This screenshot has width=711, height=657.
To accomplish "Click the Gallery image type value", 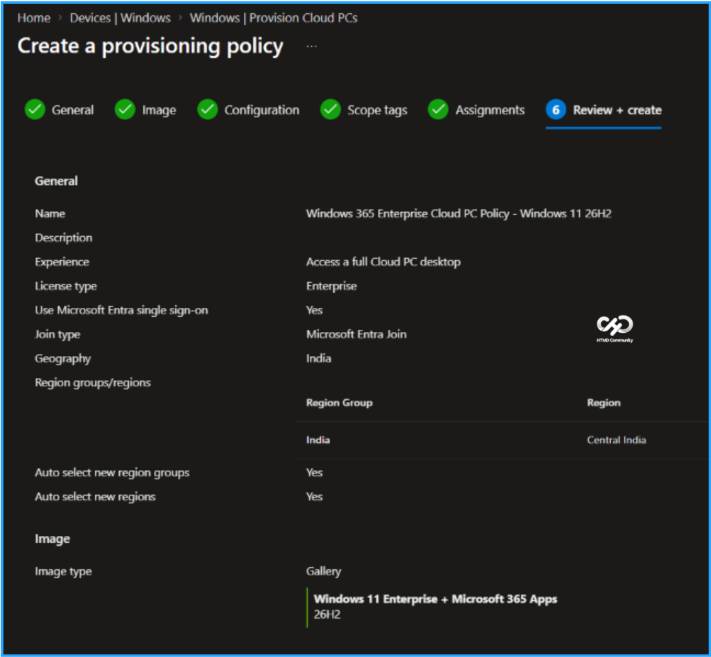I will (323, 571).
